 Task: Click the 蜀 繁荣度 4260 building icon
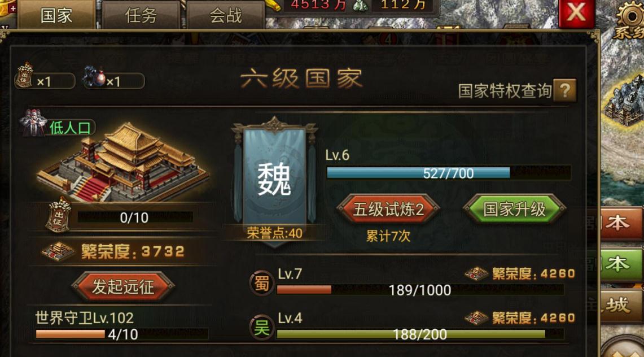(476, 273)
